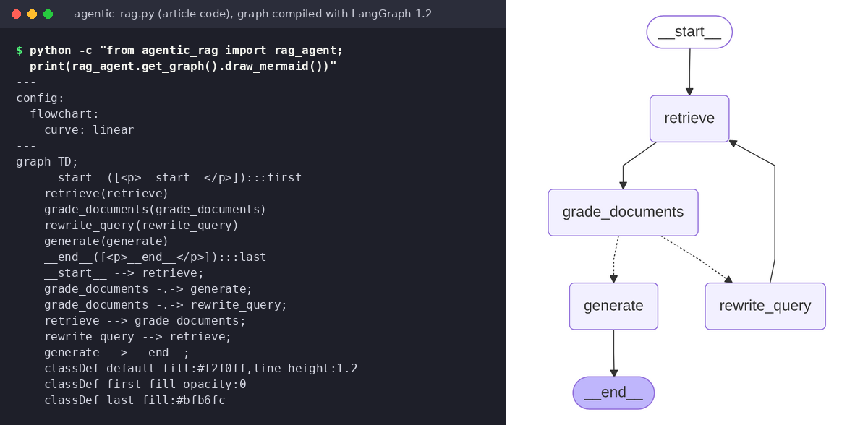Click the 'curve: linear' line
Viewport: 868px width, 425px height.
pyautogui.click(x=89, y=130)
